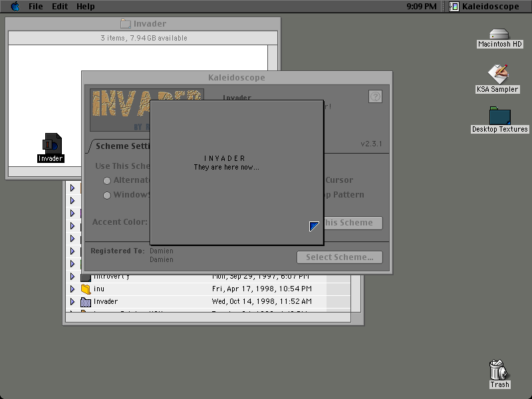Image resolution: width=532 pixels, height=399 pixels.
Task: Click the "inu" folder name
Action: (x=98, y=289)
